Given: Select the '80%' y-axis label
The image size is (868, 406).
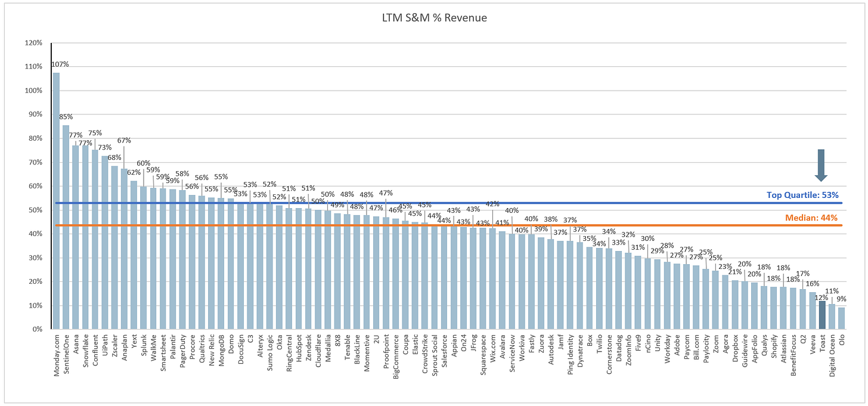Looking at the screenshot, I should (x=35, y=138).
